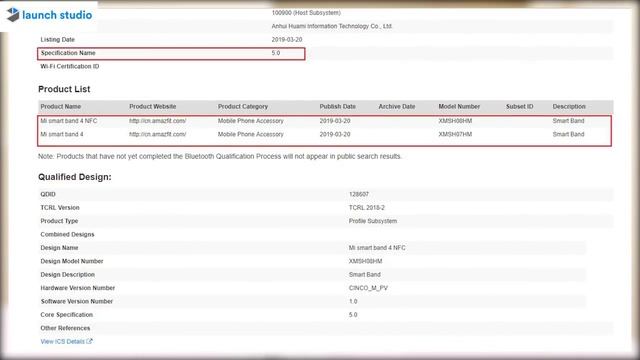Screen dimensions: 640x360
Task: Open the website link in the Mi smart band 4 row
Action: [158, 134]
